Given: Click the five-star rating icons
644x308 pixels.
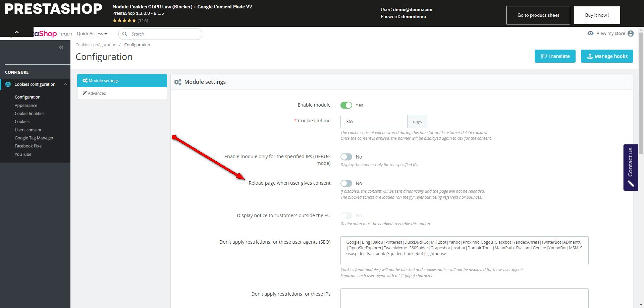Looking at the screenshot, I should pyautogui.click(x=124, y=20).
